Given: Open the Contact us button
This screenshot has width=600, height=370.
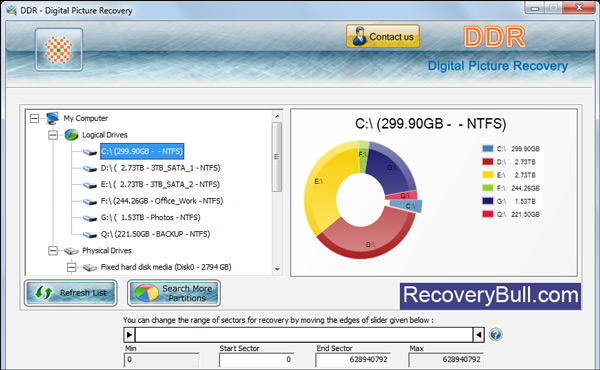Looking at the screenshot, I should tap(383, 36).
